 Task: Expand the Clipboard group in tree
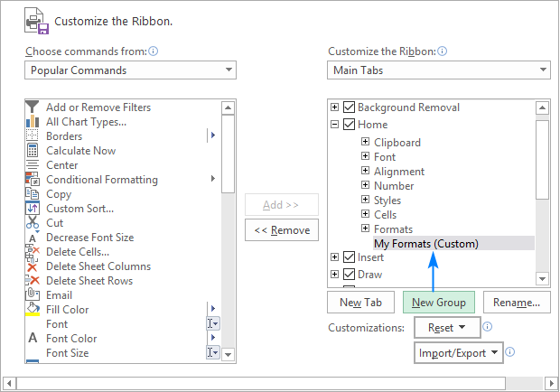[365, 143]
